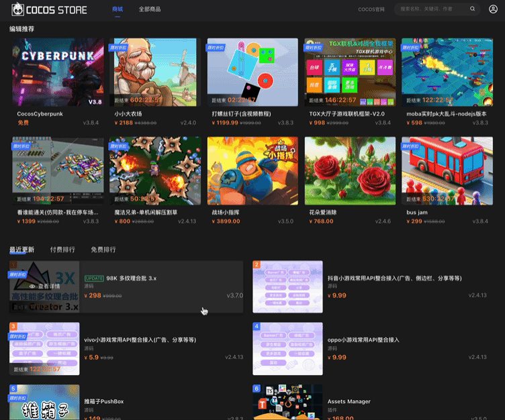Click the ¥ 2188 price of 小小大农场

pyautogui.click(x=124, y=123)
